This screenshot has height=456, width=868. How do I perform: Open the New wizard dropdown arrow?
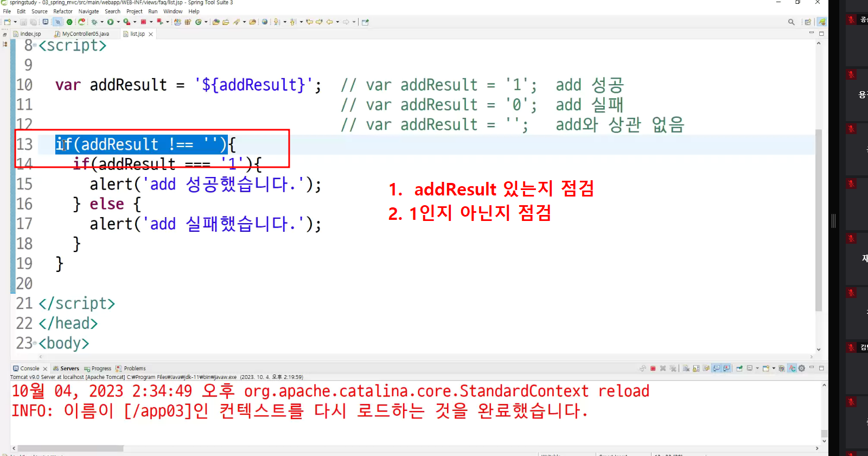click(x=15, y=22)
